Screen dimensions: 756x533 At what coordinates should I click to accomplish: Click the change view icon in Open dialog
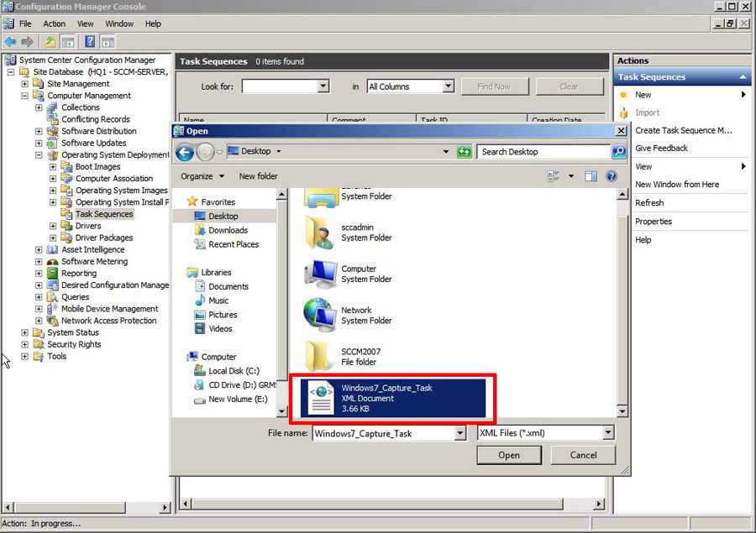coord(553,176)
